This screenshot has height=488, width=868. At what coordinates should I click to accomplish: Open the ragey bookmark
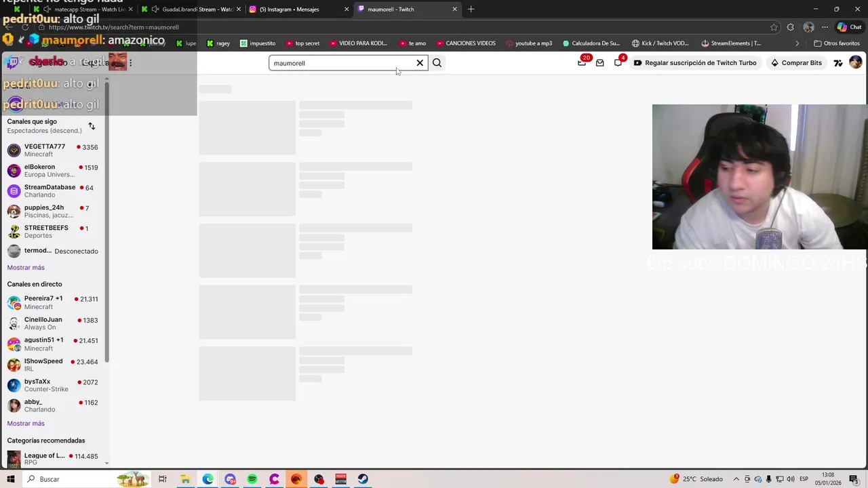click(x=218, y=43)
